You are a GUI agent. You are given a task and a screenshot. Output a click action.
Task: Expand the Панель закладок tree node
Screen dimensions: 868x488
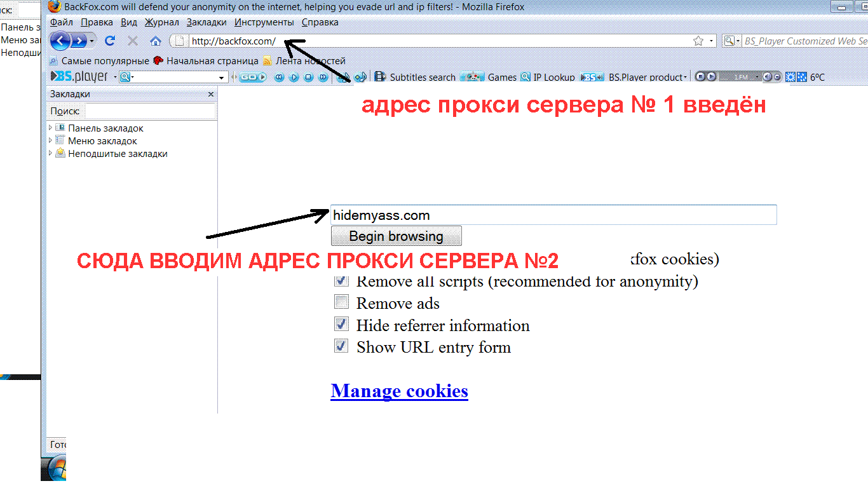51,128
